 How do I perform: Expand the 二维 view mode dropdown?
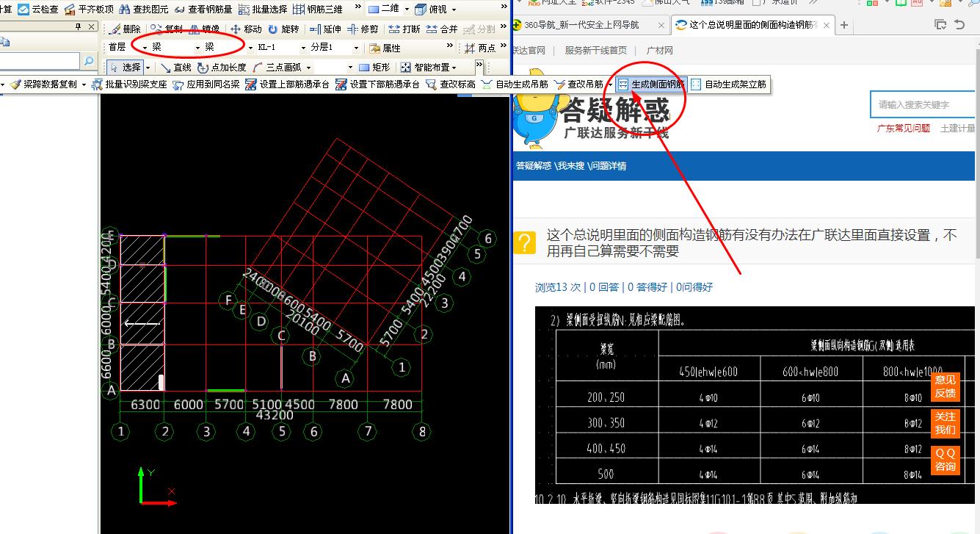(x=406, y=10)
